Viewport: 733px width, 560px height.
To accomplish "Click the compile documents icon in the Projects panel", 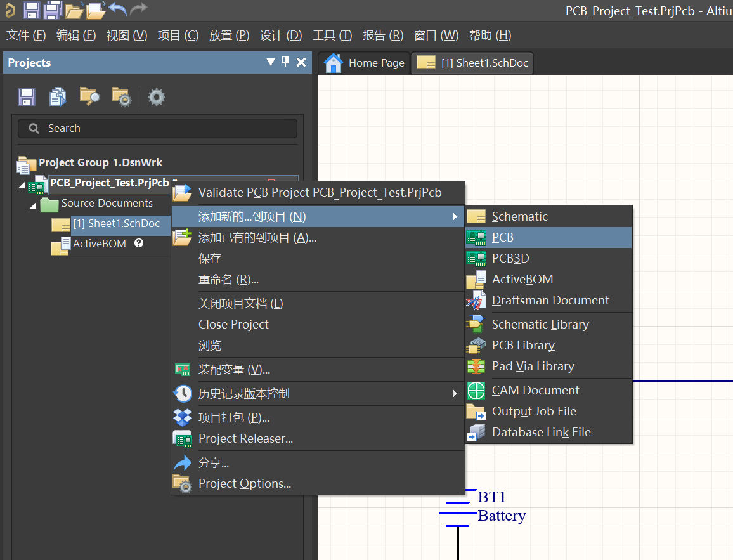I will tap(58, 97).
